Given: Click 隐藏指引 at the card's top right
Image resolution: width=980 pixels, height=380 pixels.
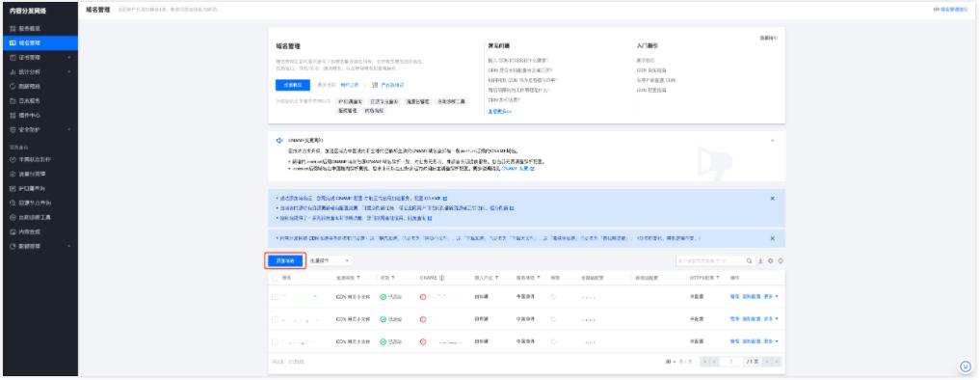Looking at the screenshot, I should tap(768, 39).
